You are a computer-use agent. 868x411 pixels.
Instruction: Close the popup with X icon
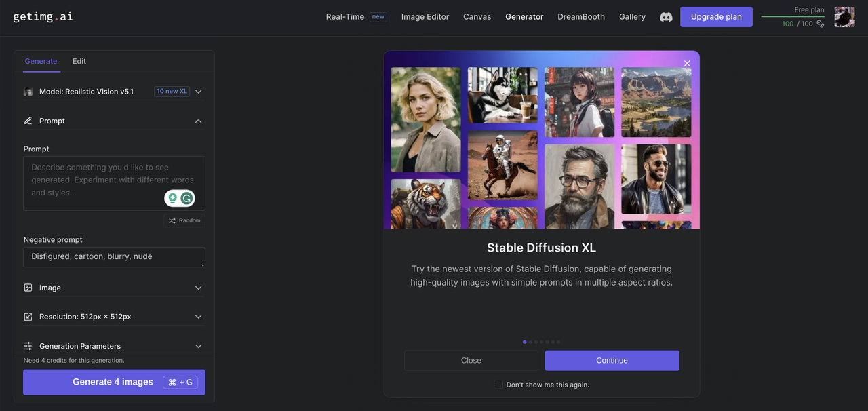(x=687, y=63)
